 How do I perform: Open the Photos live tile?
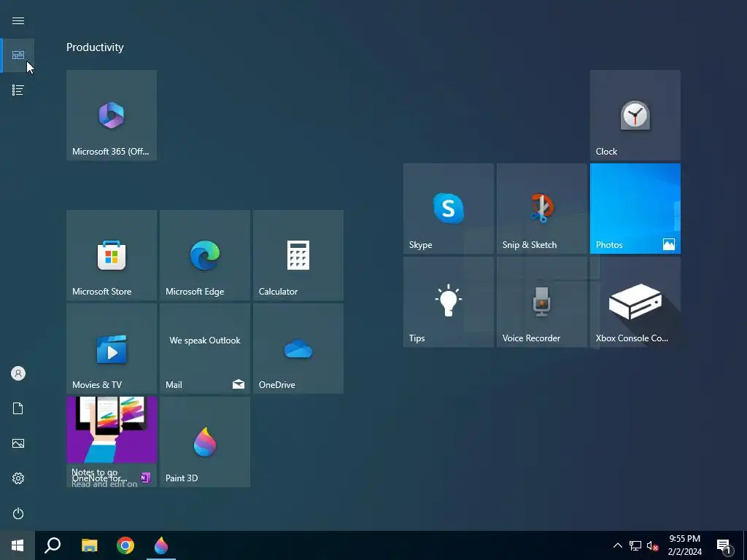pyautogui.click(x=635, y=209)
